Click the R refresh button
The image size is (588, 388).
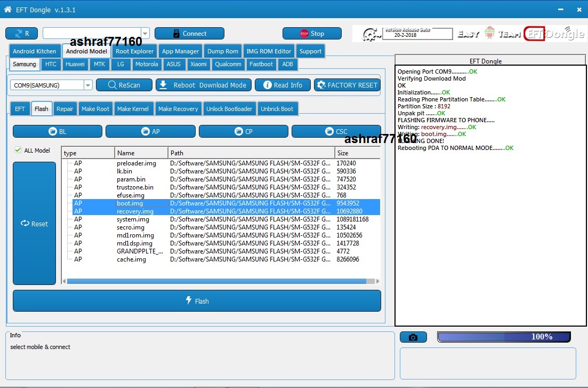[21, 34]
